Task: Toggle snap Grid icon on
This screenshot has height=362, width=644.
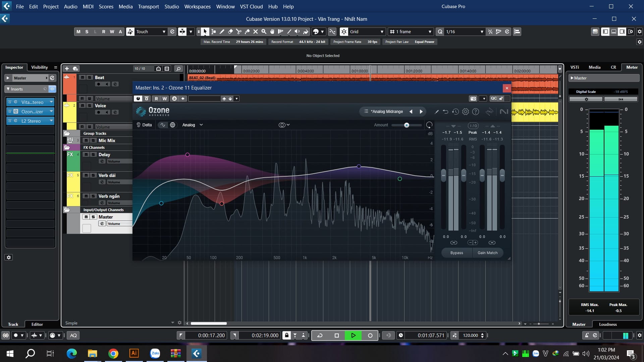Action: pyautogui.click(x=344, y=32)
